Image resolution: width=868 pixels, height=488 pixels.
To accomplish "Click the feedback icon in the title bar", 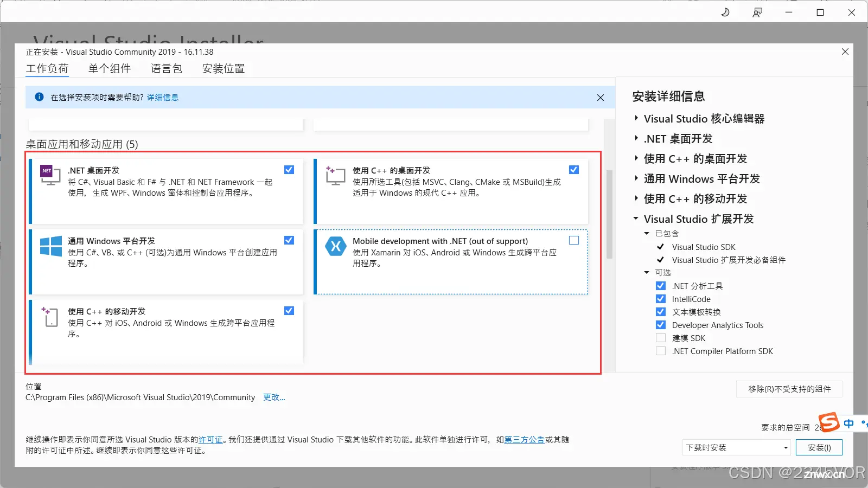I will point(757,12).
